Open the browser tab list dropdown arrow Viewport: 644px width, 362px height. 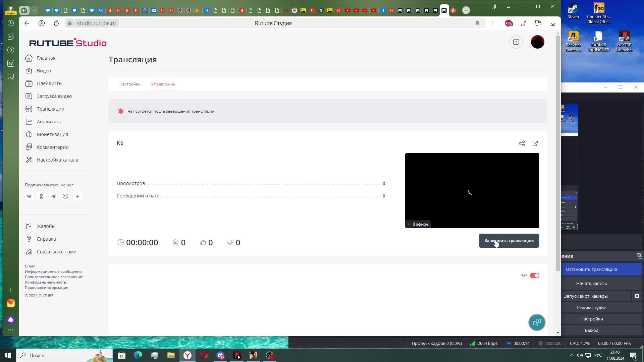34,10
